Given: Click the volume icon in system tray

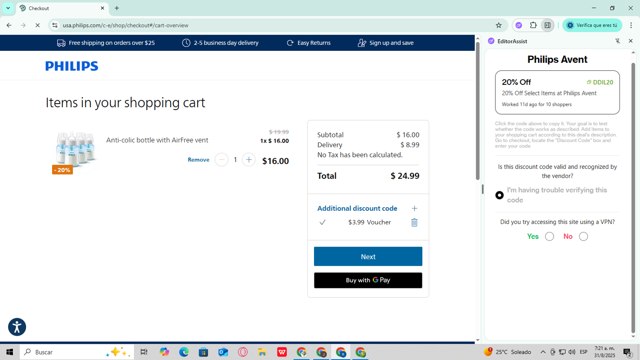Looking at the screenshot, I should pos(572,352).
